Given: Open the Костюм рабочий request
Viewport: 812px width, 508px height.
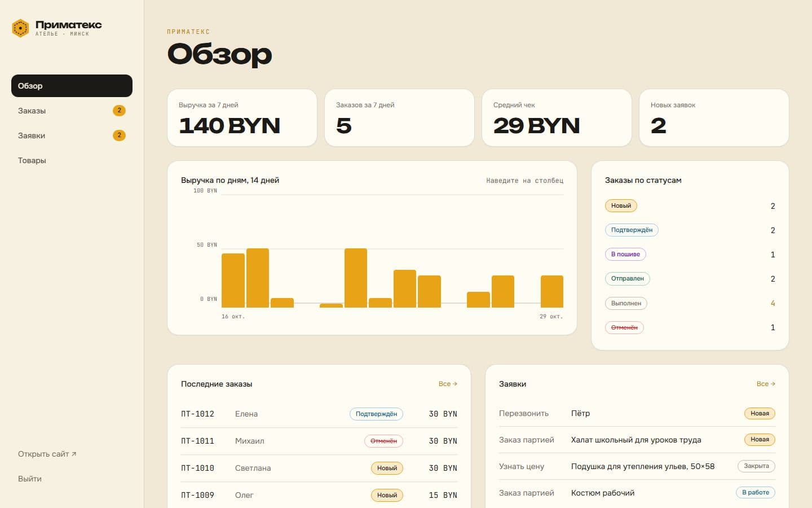Looking at the screenshot, I should point(637,493).
